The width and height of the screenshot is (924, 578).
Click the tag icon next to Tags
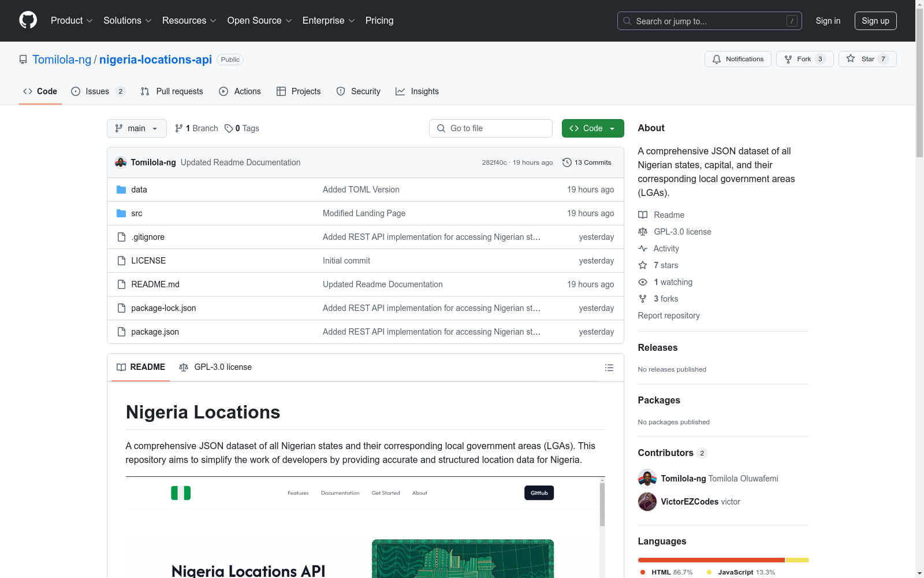pos(229,128)
